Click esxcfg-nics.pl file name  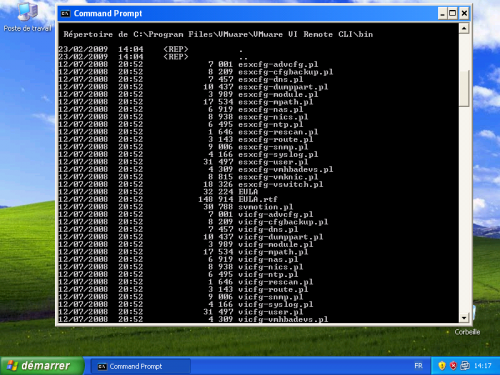(273, 117)
